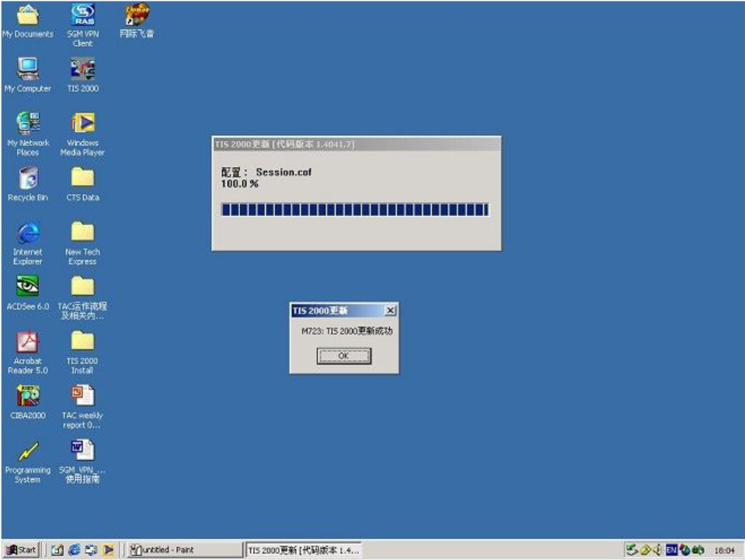Viewport: 745px width, 560px height.
Task: Click Internet Explorer quick launch icon
Action: click(x=74, y=550)
